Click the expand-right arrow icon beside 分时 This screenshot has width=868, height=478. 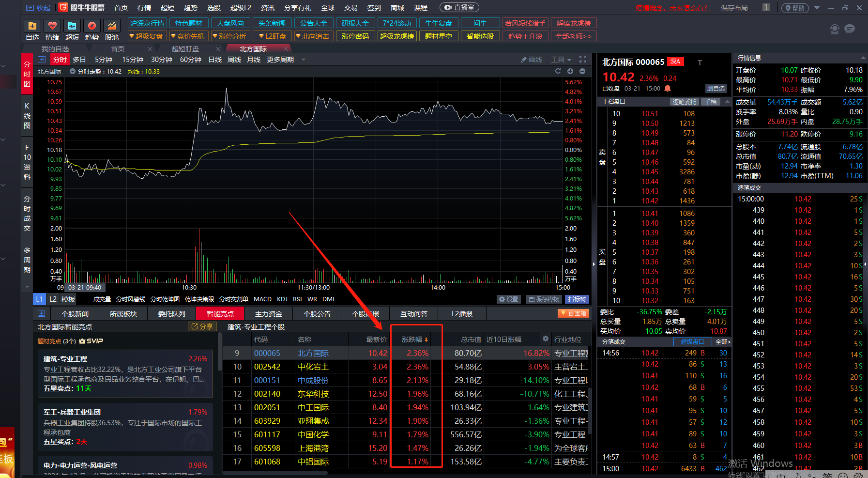(x=42, y=59)
